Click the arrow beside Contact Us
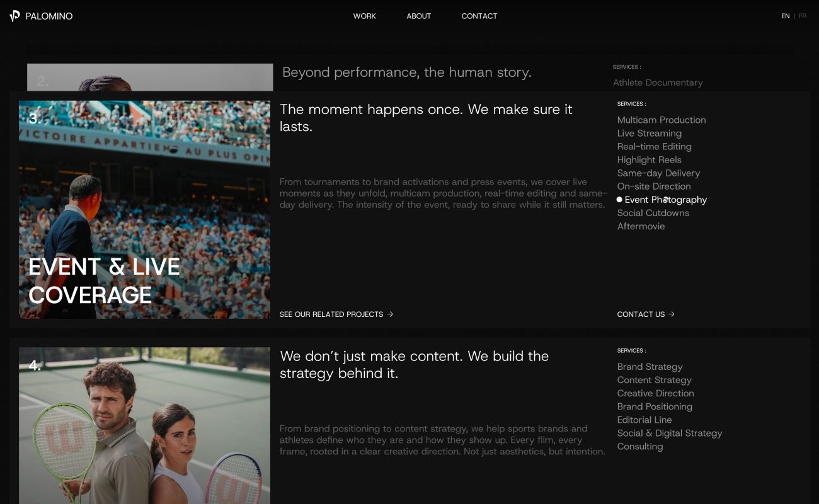Image resolution: width=819 pixels, height=504 pixels. pyautogui.click(x=672, y=314)
